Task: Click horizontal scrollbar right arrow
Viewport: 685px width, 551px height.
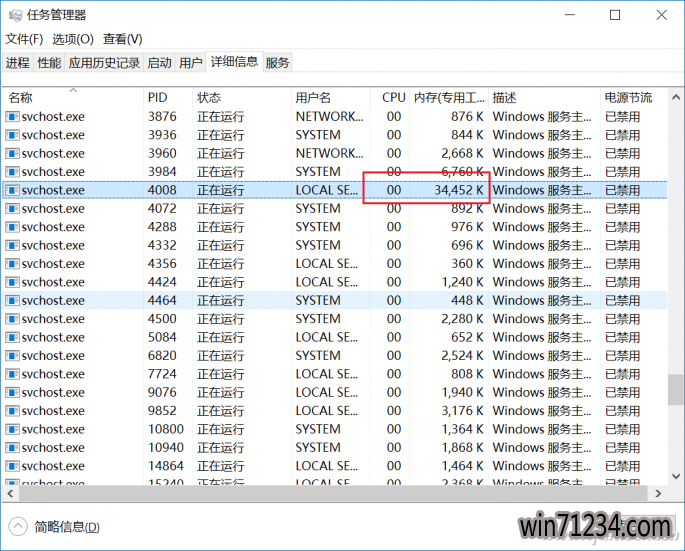Action: (x=658, y=494)
